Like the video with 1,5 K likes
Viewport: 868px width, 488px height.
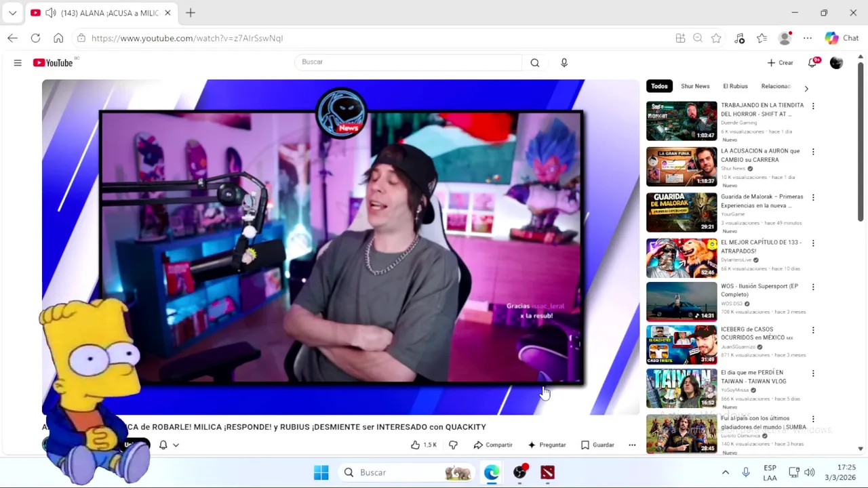(x=423, y=445)
